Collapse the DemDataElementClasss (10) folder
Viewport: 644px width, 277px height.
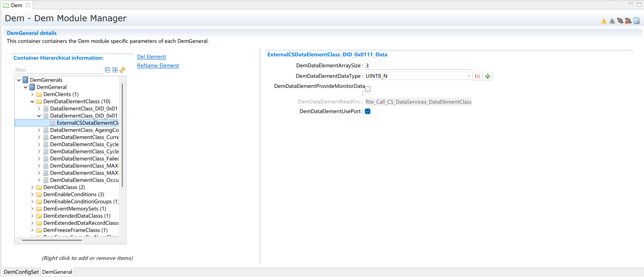32,102
